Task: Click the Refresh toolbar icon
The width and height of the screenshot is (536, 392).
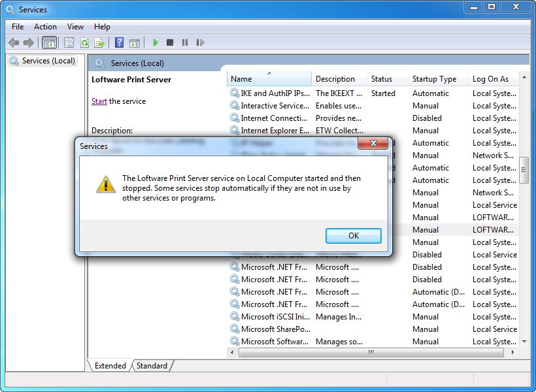Action: pos(84,42)
